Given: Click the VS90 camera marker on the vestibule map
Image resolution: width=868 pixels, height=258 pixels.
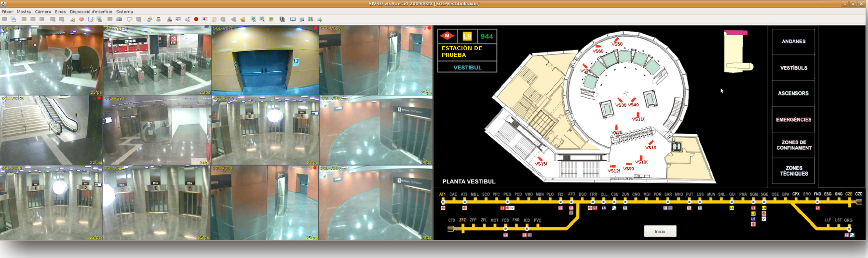Looking at the screenshot, I should click(628, 167).
